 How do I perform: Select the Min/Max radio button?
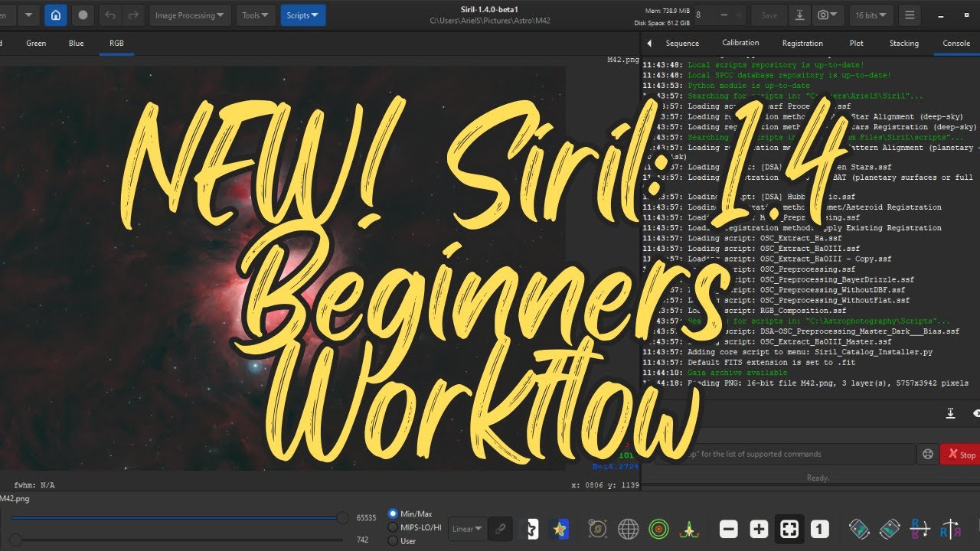tap(394, 514)
